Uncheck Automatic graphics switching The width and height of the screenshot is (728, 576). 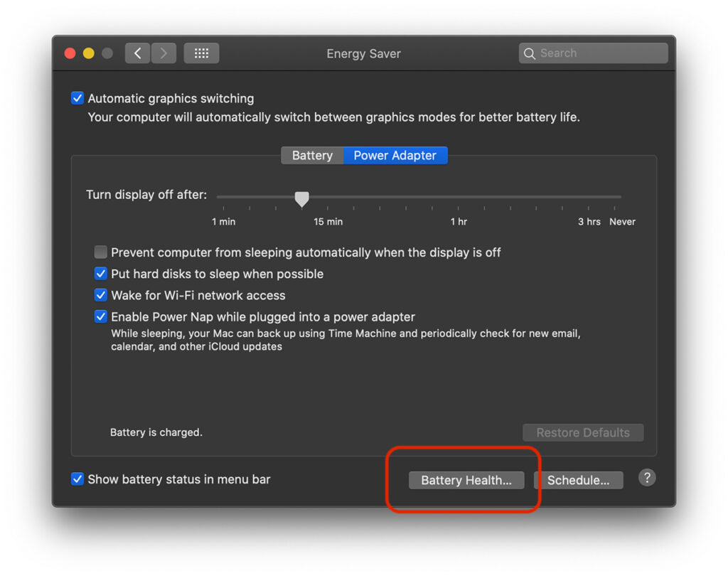[77, 98]
